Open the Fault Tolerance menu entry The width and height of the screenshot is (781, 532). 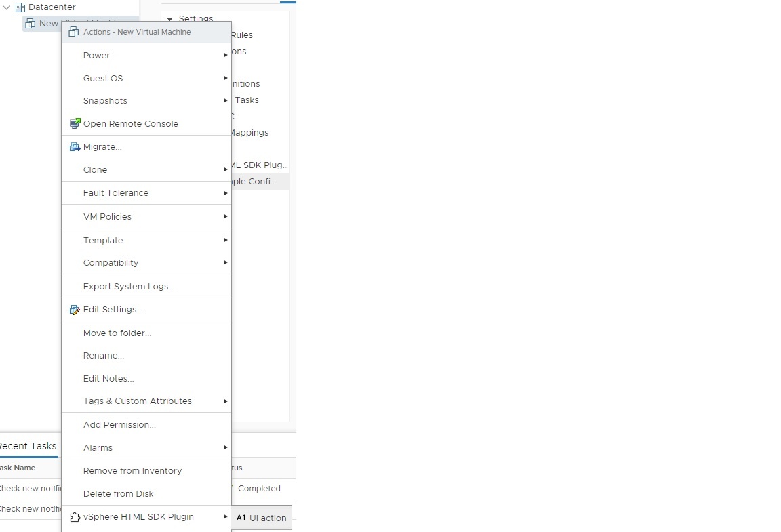(146, 193)
